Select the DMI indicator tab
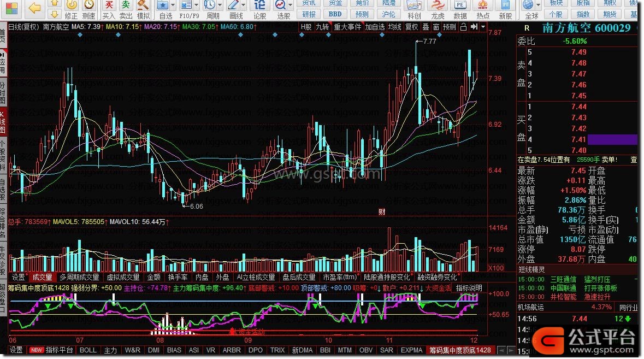This screenshot has height=359, width=644. click(153, 350)
